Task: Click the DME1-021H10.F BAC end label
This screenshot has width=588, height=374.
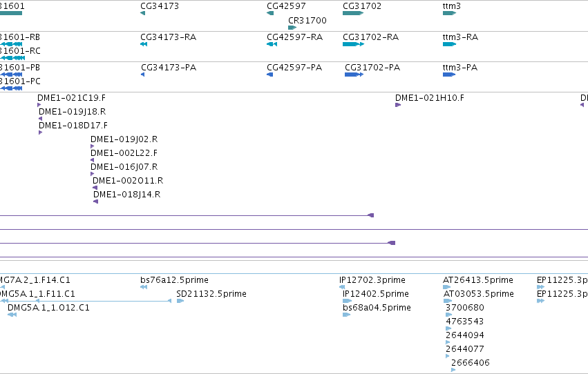Action: 429,98
